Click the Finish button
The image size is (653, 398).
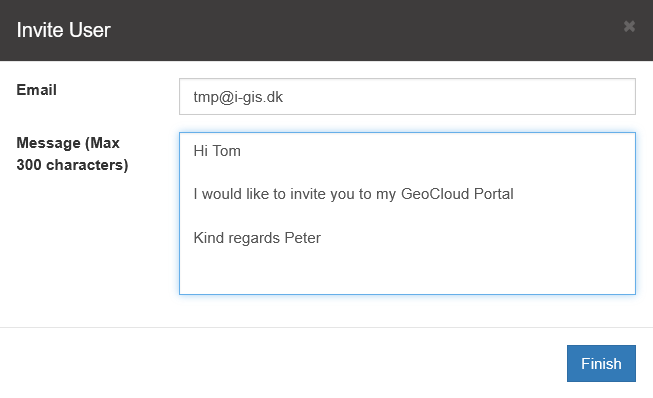pos(601,363)
